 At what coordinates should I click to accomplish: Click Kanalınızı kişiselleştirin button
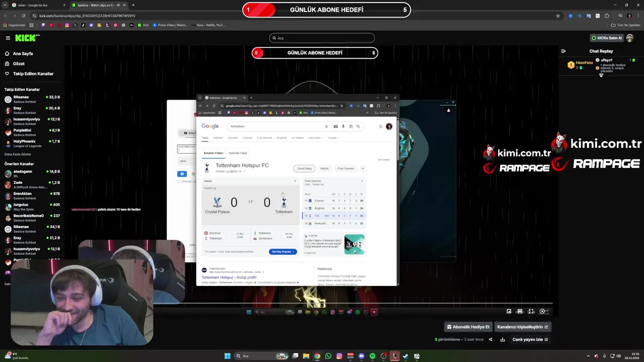point(522,327)
